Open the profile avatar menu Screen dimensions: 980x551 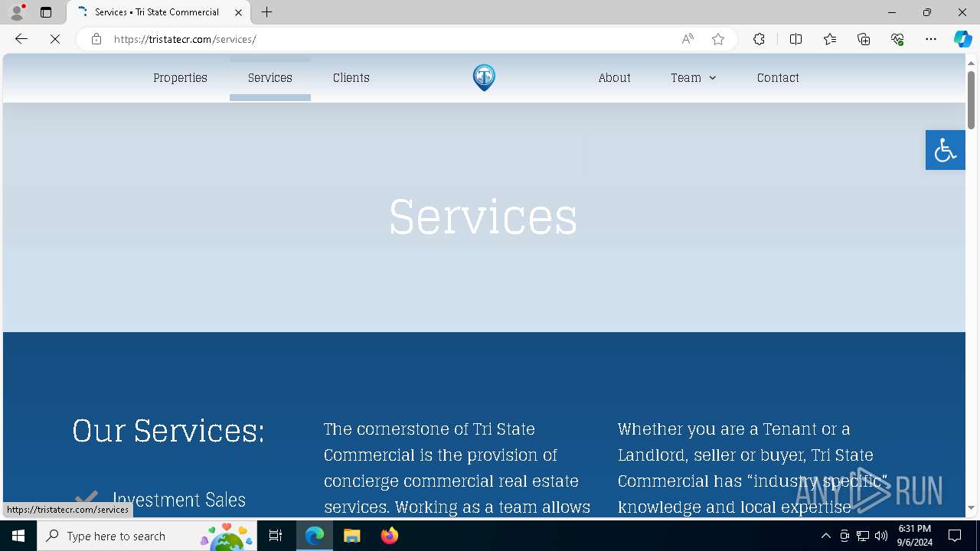(17, 12)
